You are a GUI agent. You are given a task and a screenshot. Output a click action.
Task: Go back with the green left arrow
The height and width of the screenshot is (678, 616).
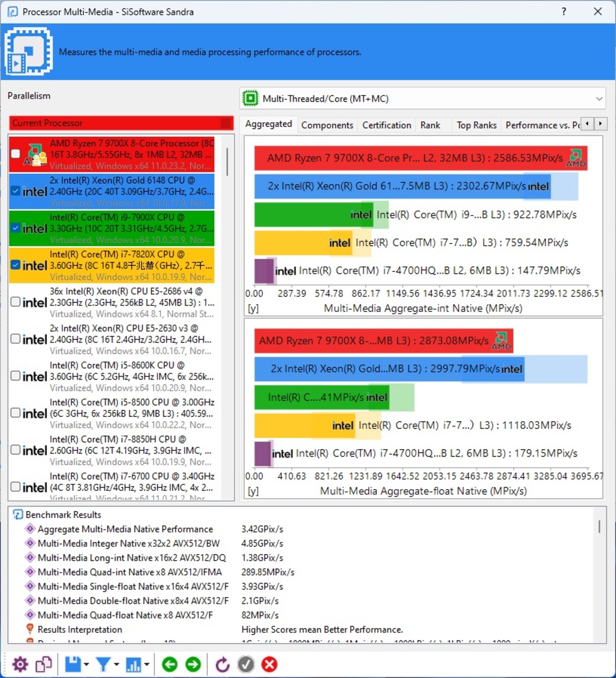pos(169,664)
